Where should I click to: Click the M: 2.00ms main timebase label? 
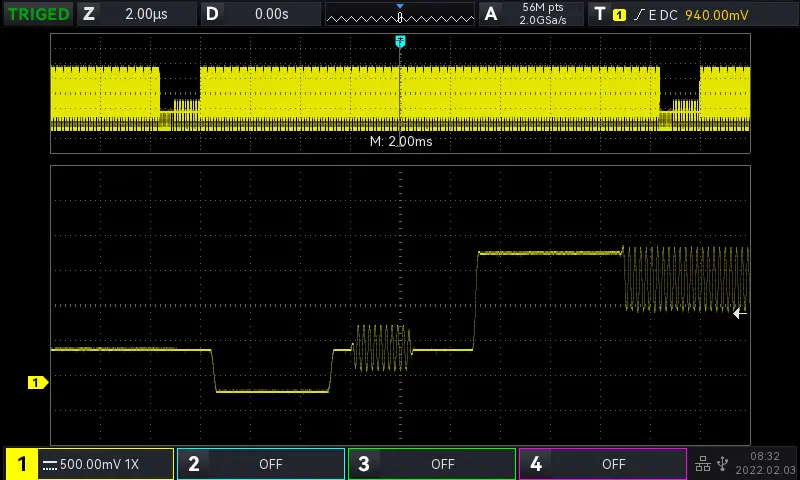tap(400, 142)
